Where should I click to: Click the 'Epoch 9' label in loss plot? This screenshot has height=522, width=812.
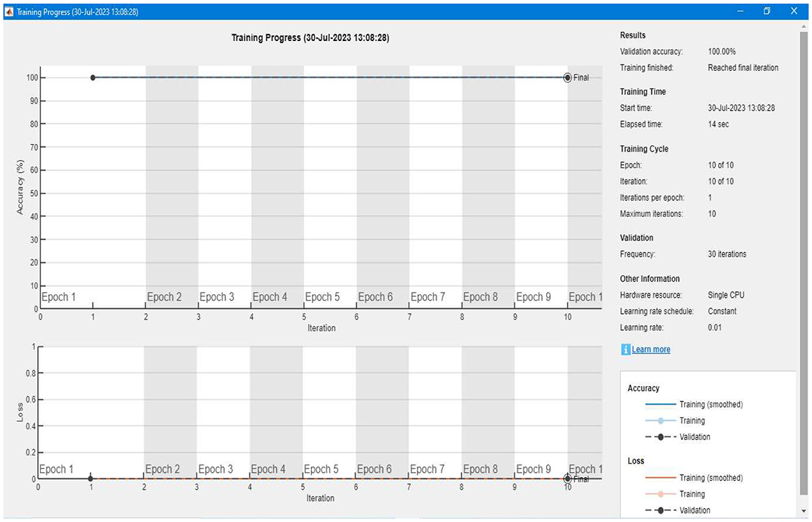533,469
